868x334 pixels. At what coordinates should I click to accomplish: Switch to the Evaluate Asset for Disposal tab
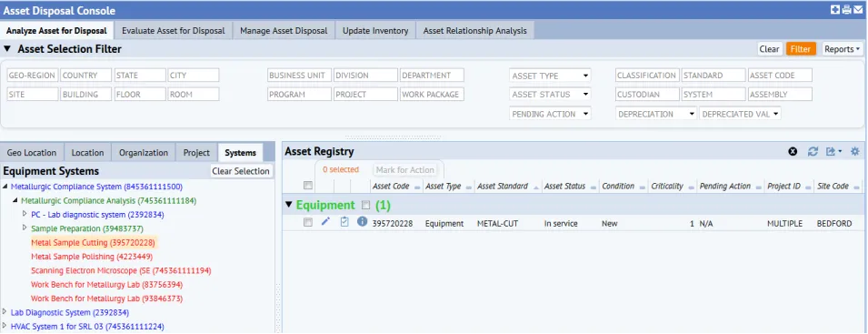[174, 30]
